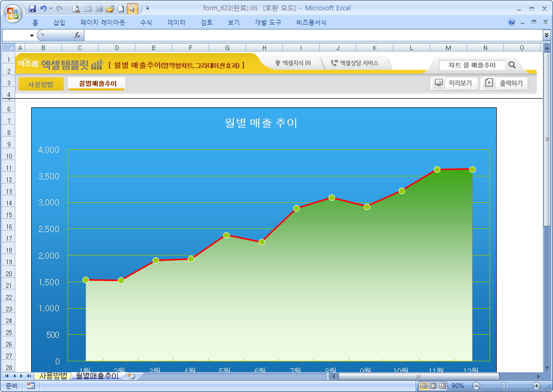Click the open folder icon

[x=109, y=9]
